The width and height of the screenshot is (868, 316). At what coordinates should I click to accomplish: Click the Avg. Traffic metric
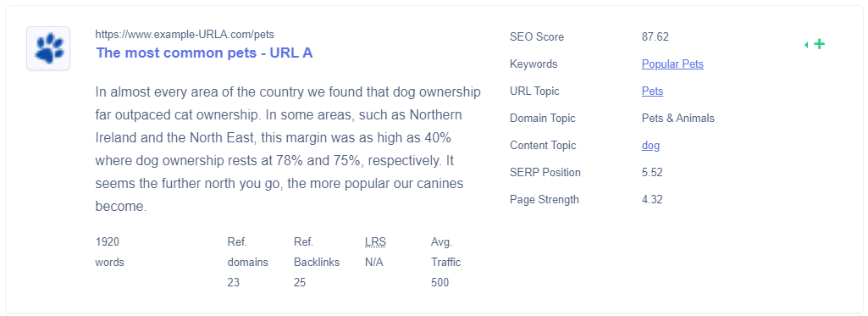[x=445, y=262]
